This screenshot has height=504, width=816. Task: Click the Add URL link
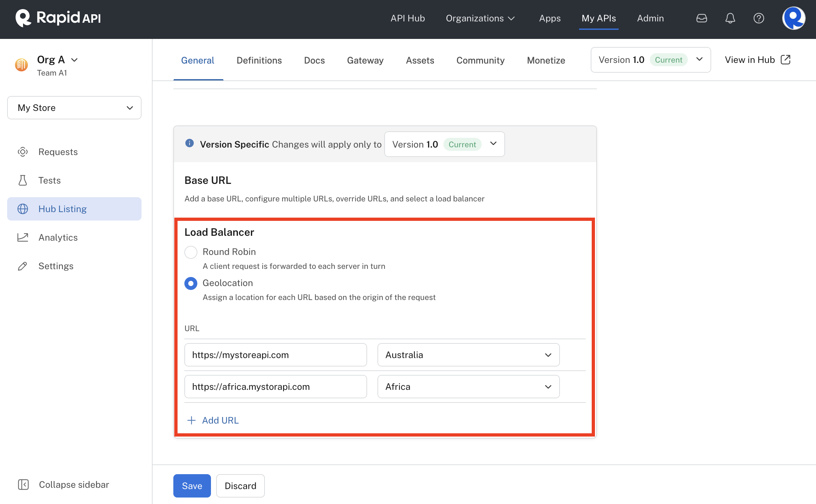point(220,420)
